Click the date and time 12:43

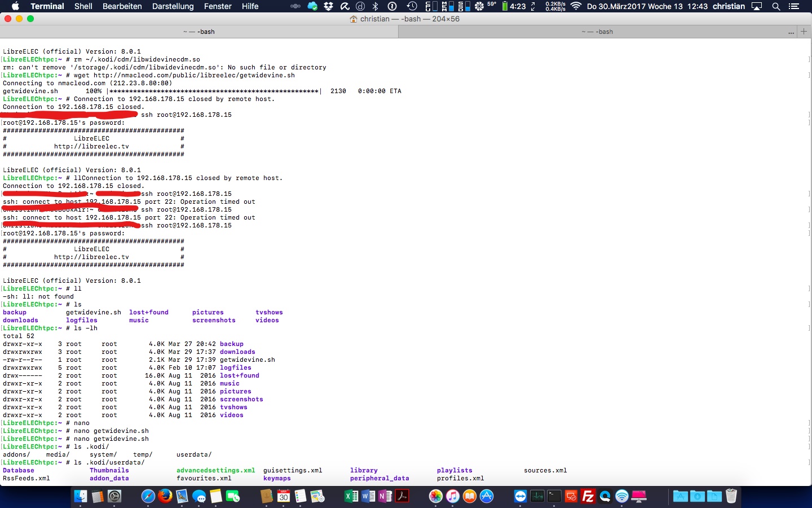(647, 6)
